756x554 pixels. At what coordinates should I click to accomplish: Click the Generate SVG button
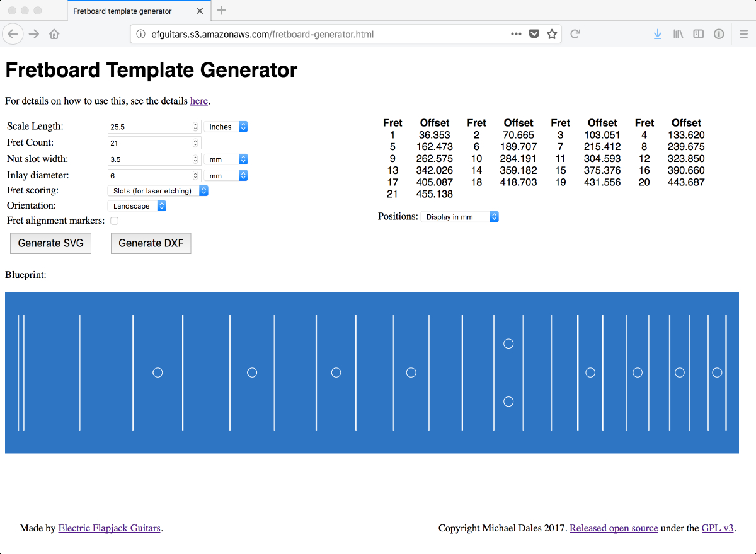50,243
